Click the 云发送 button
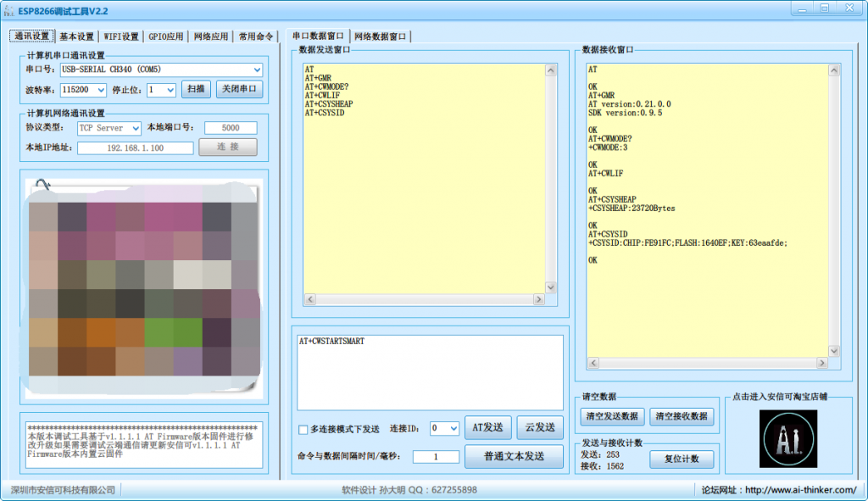Viewport: 868px width, 501px height. click(540, 427)
